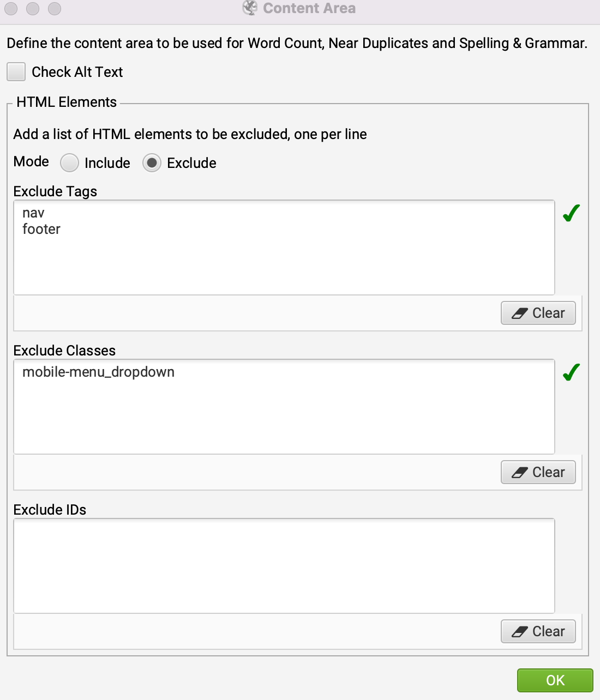Clear the Exclude Tags list
Screen dimensions: 600x700
click(538, 313)
